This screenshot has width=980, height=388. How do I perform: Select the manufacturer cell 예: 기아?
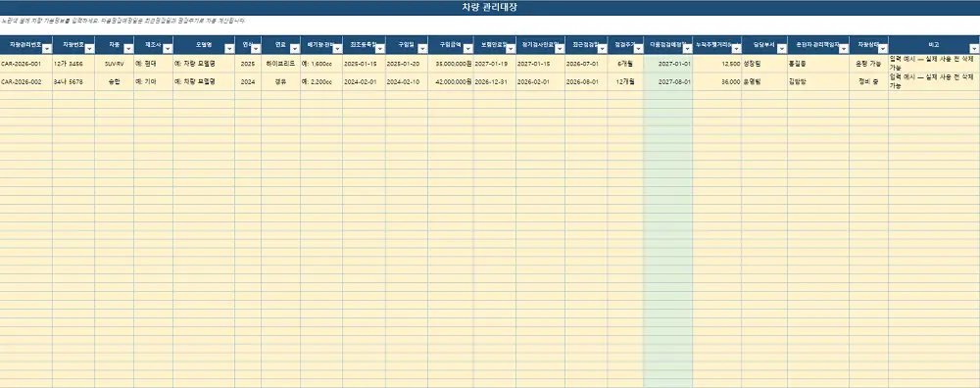(x=154, y=82)
